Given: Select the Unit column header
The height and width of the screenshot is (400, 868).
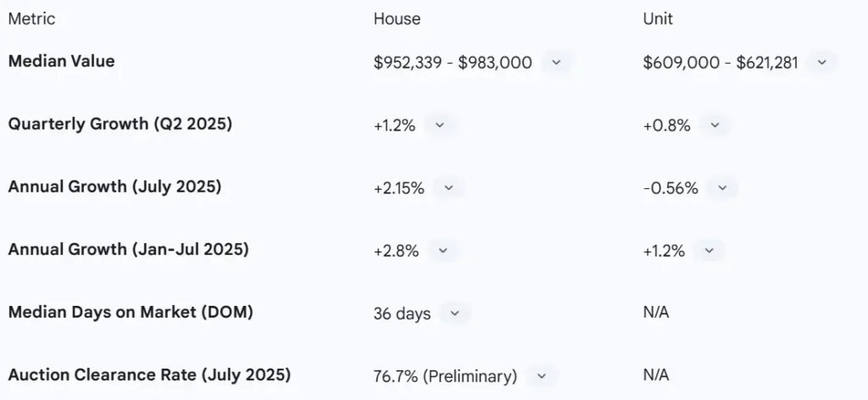Looking at the screenshot, I should coord(658,19).
